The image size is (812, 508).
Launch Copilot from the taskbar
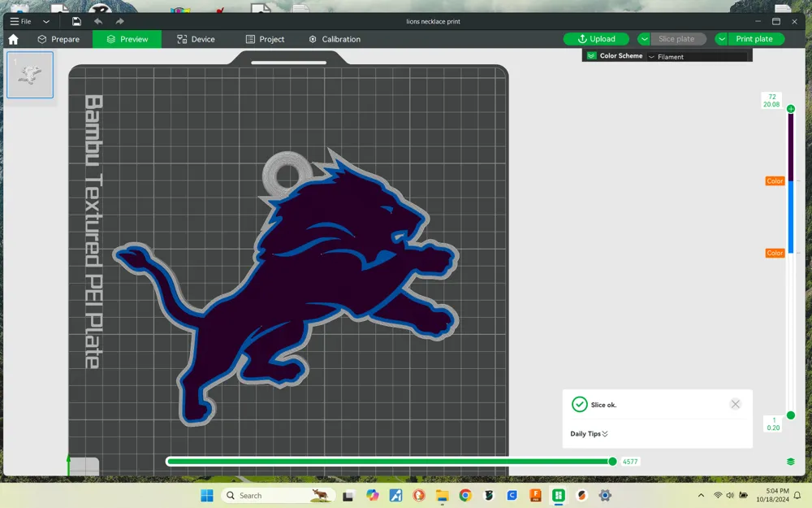coord(373,496)
